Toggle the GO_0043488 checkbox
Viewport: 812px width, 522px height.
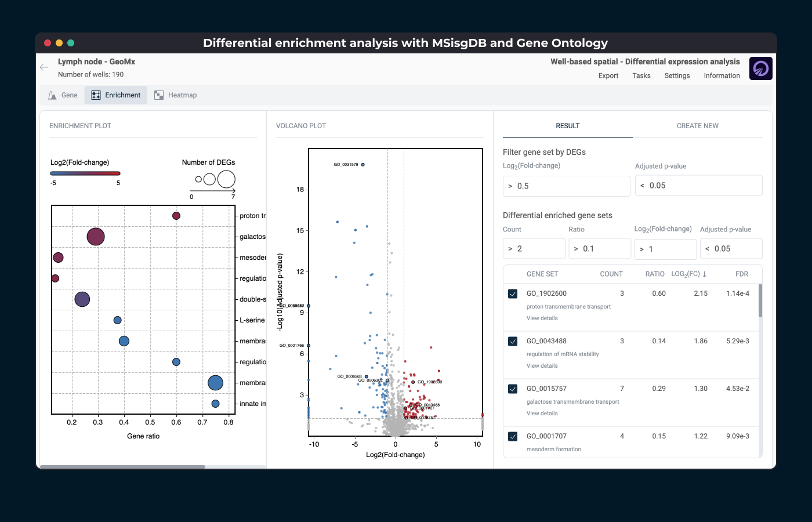[513, 342]
